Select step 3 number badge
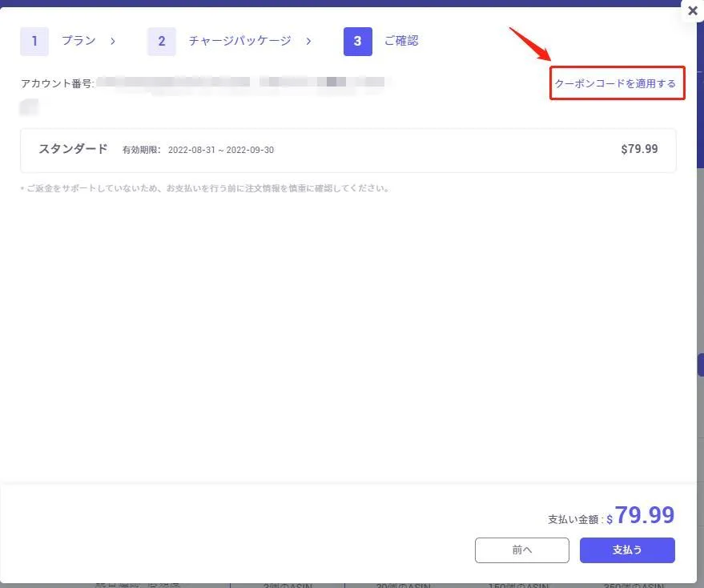704x588 pixels. [x=358, y=42]
